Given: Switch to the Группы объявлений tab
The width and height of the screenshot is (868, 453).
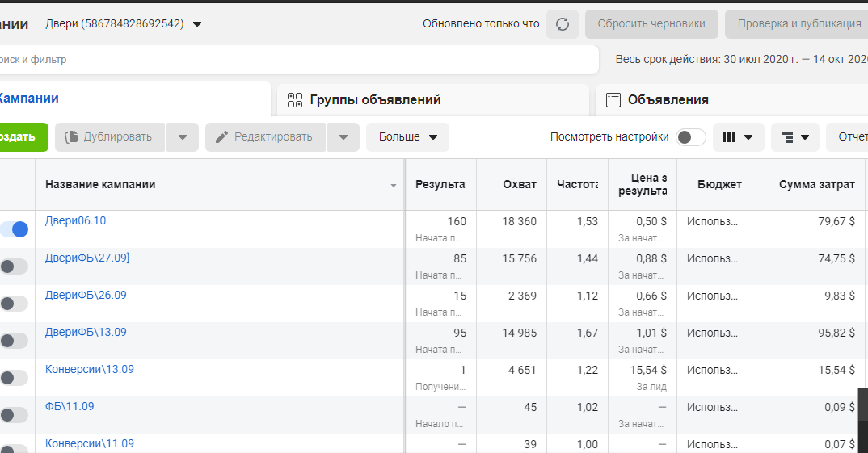Looking at the screenshot, I should tap(433, 100).
